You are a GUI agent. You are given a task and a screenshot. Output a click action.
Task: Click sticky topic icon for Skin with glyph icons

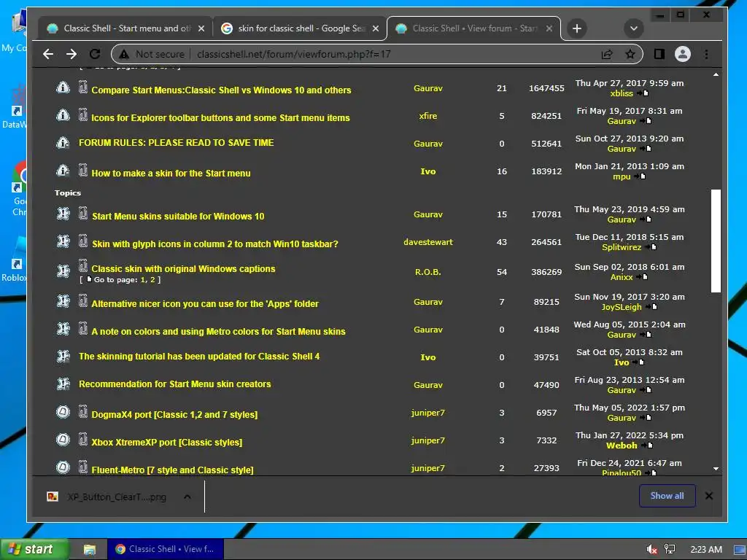[x=63, y=241]
